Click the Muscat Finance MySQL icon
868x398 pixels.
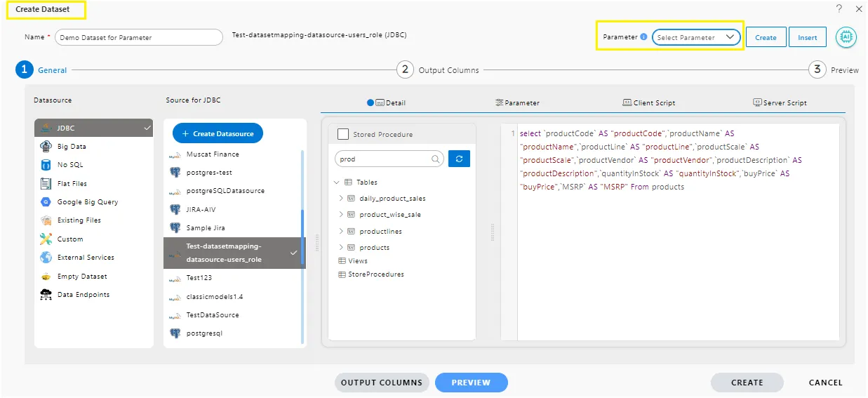[175, 154]
